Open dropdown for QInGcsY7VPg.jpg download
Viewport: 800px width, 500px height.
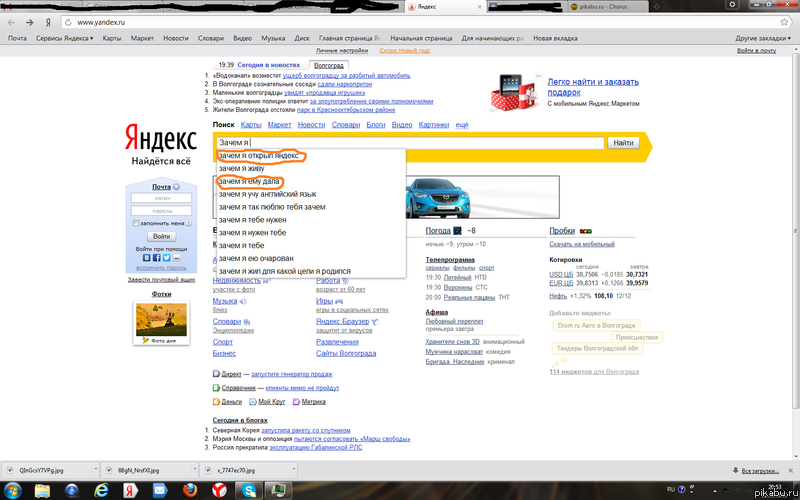[x=96, y=469]
